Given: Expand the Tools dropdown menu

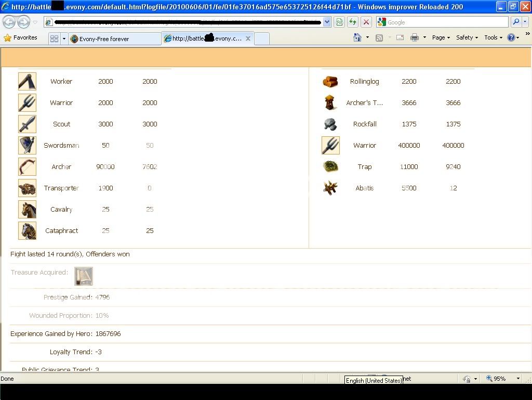Looking at the screenshot, I should click(x=493, y=37).
